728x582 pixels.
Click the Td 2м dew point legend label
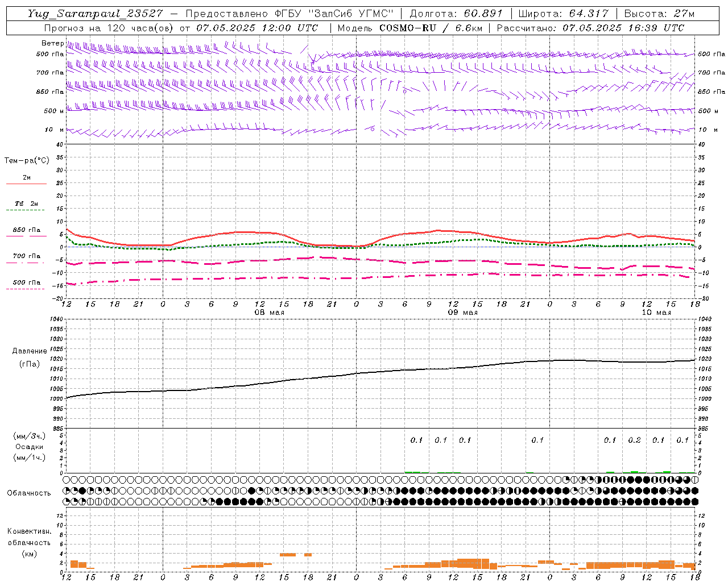[x=27, y=203]
